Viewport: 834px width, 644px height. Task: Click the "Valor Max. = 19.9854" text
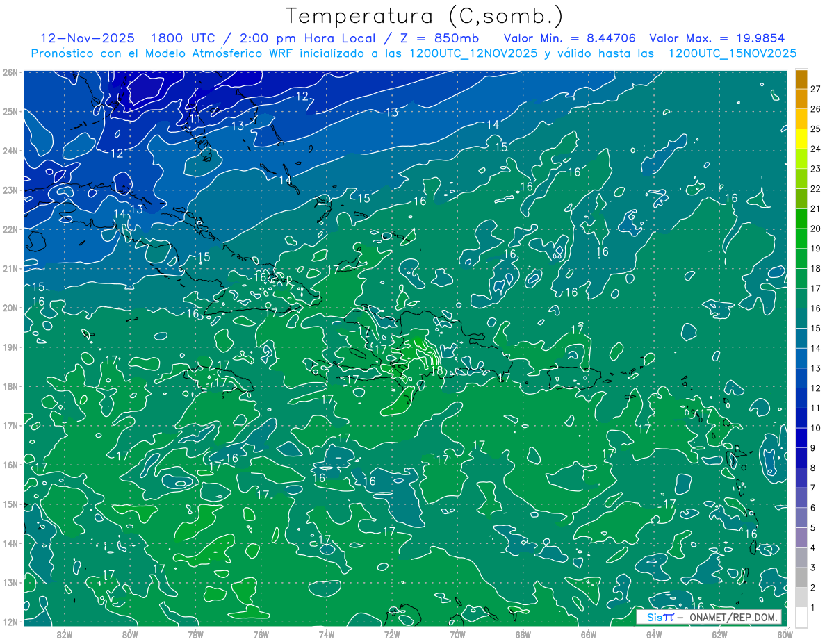point(718,38)
